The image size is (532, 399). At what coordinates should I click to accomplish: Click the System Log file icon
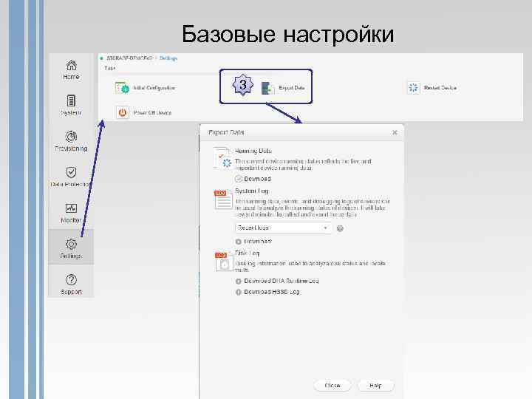[x=223, y=199]
